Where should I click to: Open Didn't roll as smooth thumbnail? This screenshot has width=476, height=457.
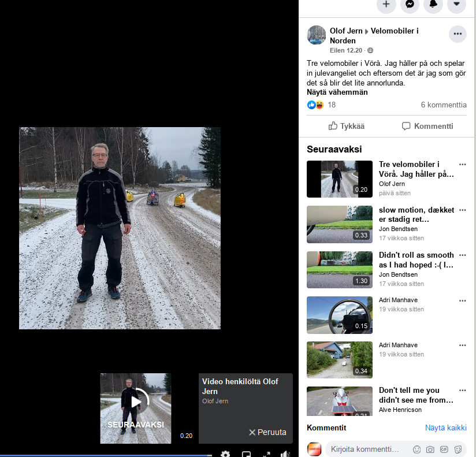coord(340,270)
